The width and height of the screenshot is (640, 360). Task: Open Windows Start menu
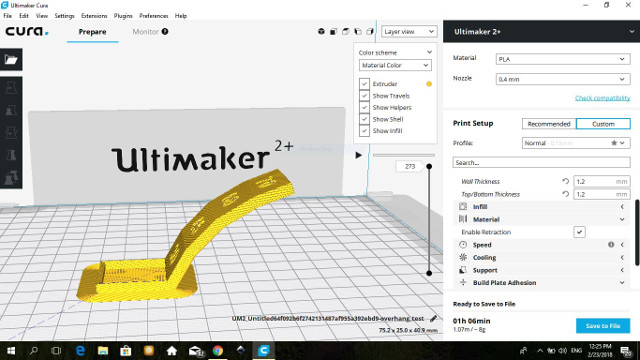click(x=11, y=351)
